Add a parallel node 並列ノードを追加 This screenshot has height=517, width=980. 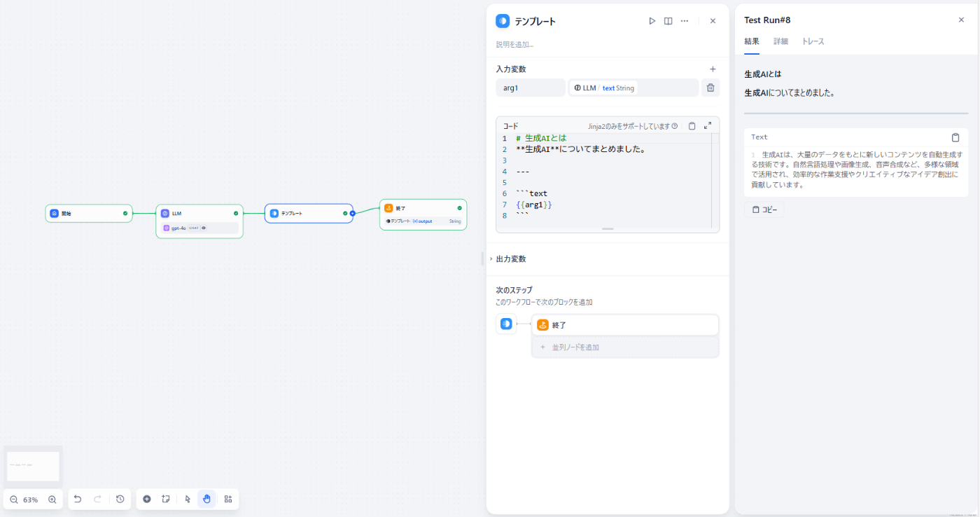point(625,347)
